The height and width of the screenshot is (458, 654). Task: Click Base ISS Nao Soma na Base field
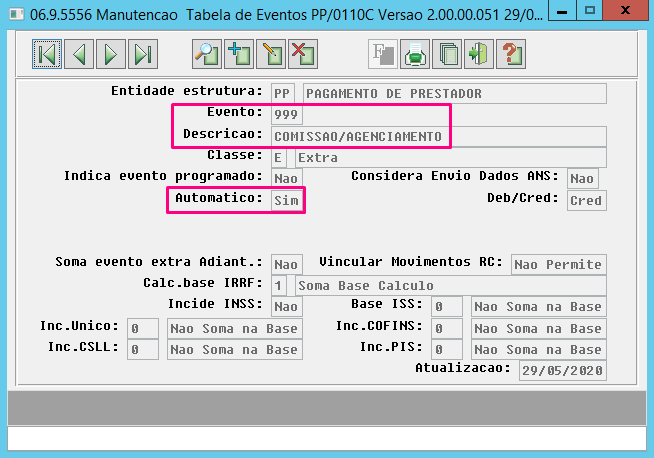tap(539, 307)
